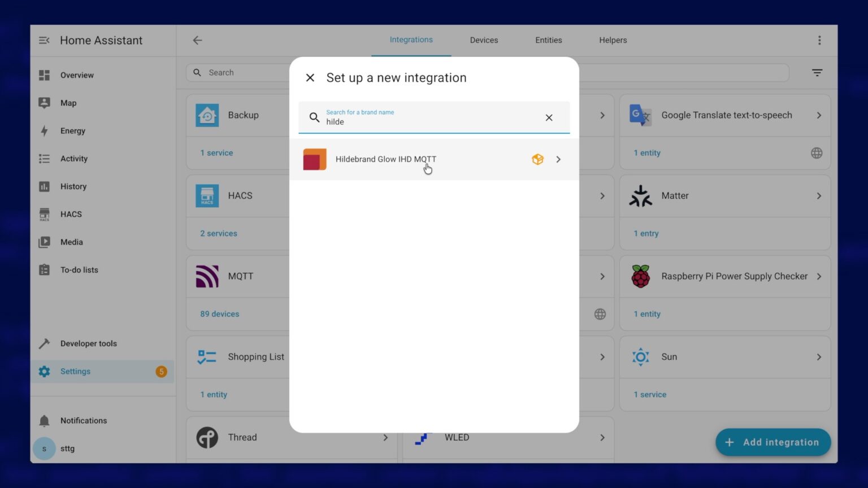Image resolution: width=868 pixels, height=488 pixels.
Task: Open the filter options icon
Action: click(817, 73)
